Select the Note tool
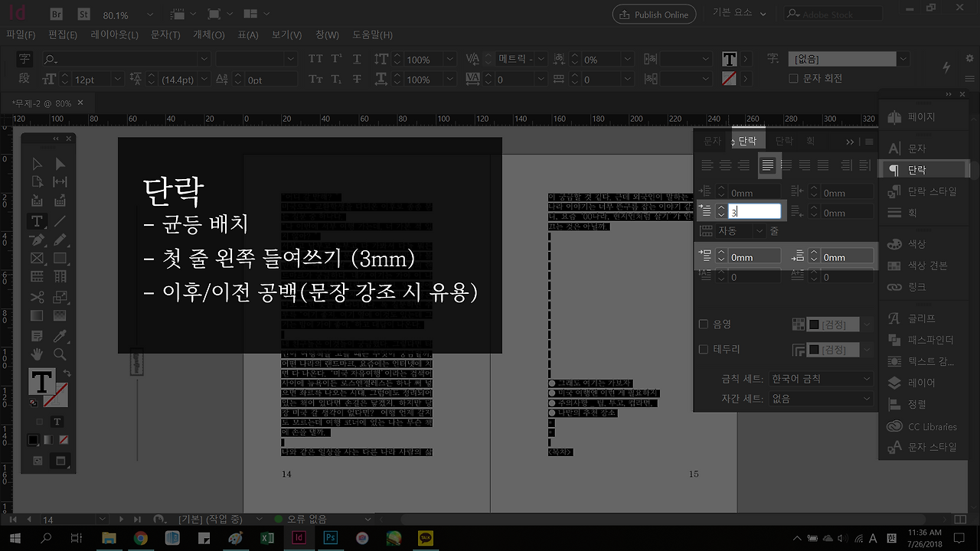Viewport: 980px width, 551px height. 37,336
